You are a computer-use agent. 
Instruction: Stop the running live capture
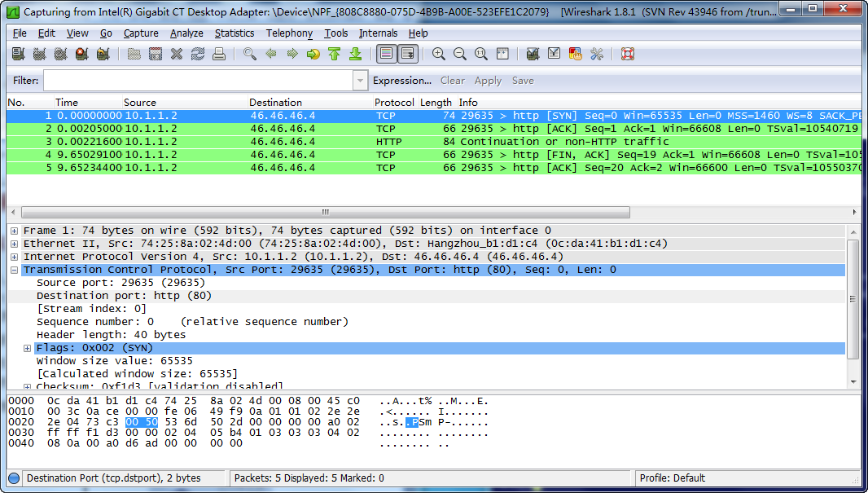click(82, 54)
